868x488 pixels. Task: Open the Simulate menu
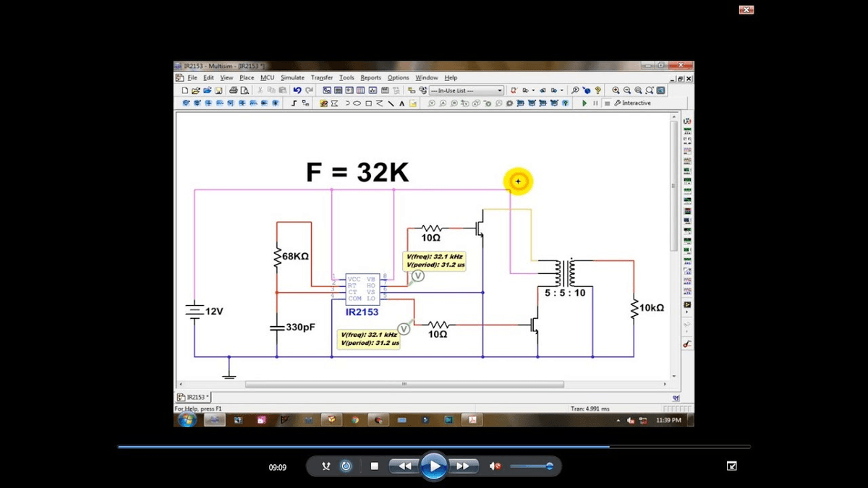292,77
